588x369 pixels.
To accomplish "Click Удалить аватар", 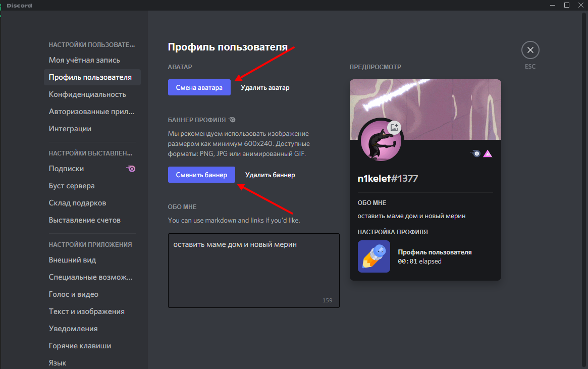I will (x=265, y=87).
